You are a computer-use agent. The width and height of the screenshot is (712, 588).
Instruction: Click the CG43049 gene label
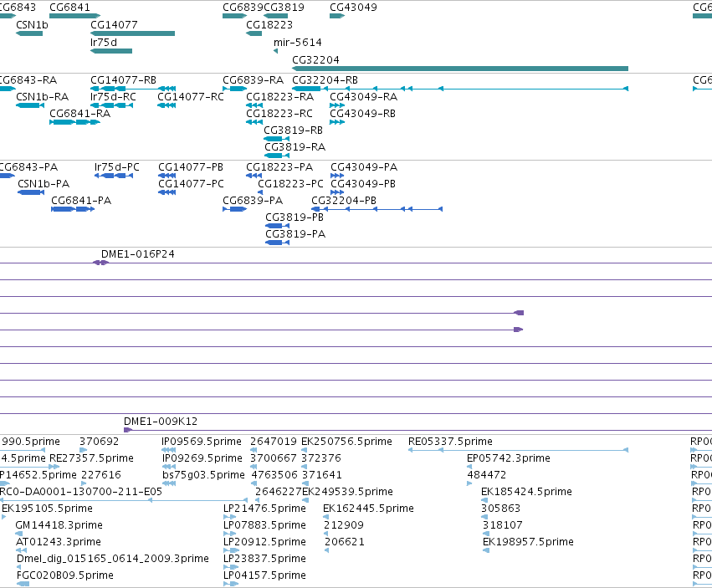(353, 8)
